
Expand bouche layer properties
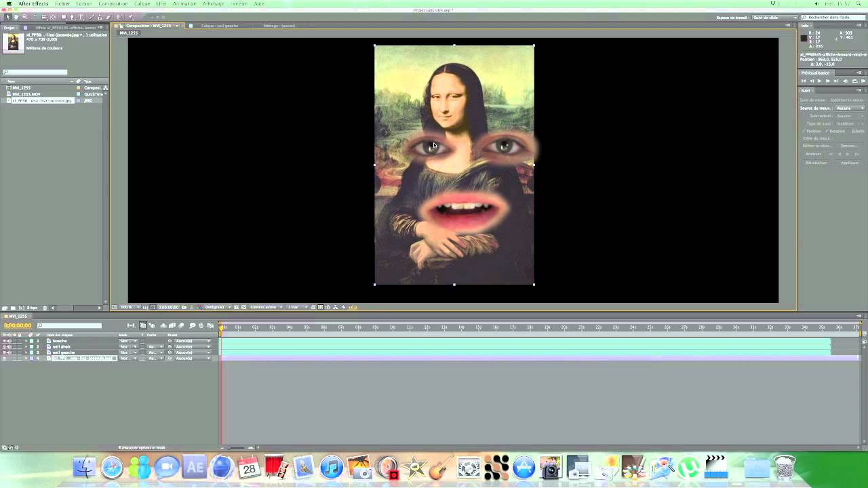point(26,341)
